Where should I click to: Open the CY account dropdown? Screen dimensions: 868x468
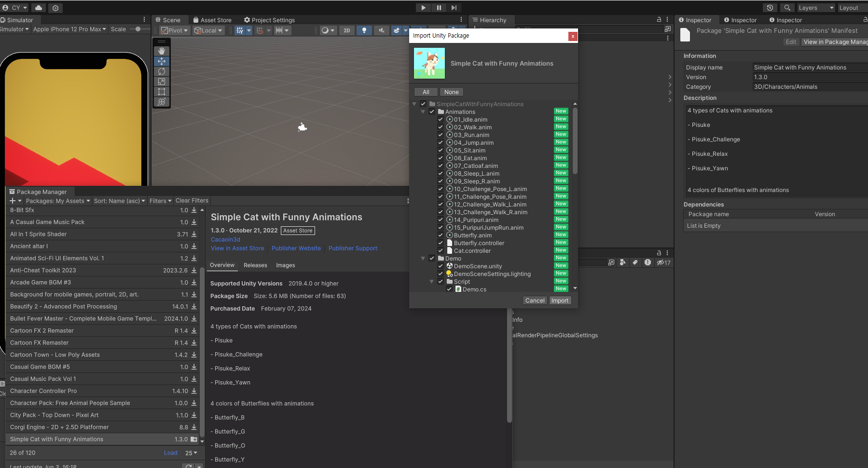15,8
